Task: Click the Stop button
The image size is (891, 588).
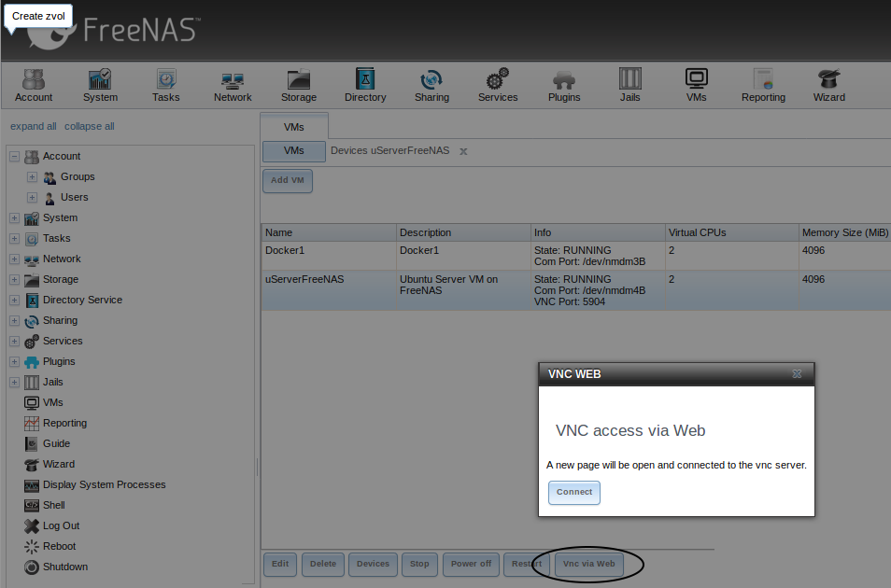Action: [x=419, y=564]
